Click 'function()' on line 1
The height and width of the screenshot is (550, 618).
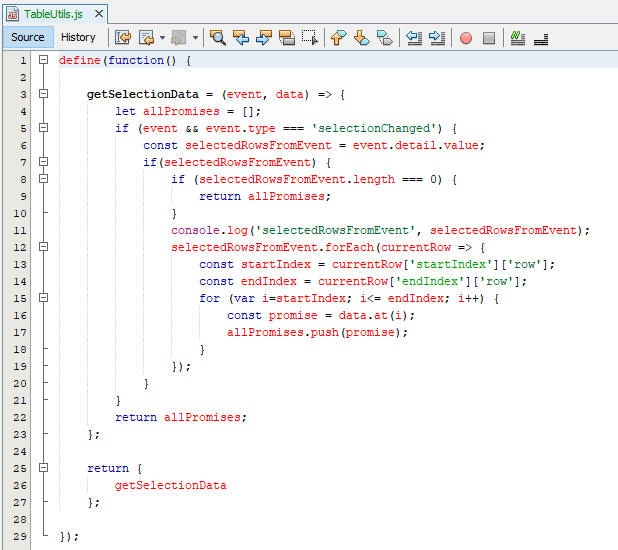tap(143, 60)
